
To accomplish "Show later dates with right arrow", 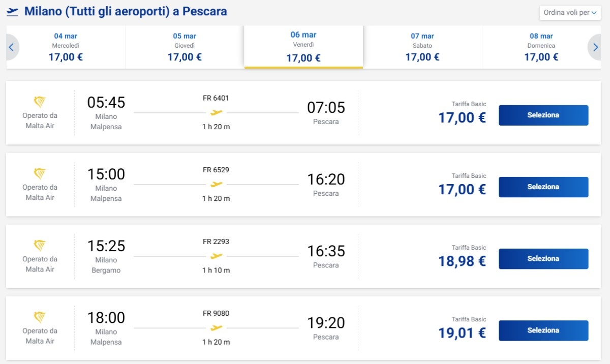I will [596, 48].
